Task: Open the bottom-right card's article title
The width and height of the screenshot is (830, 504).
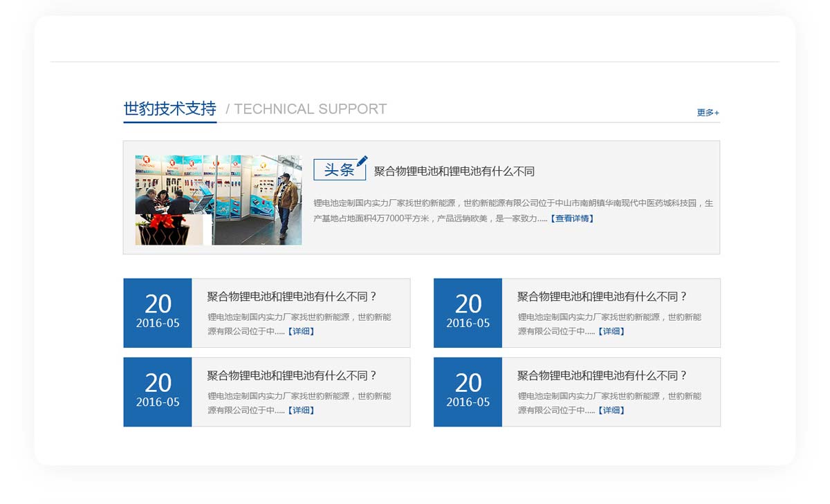Action: [602, 375]
